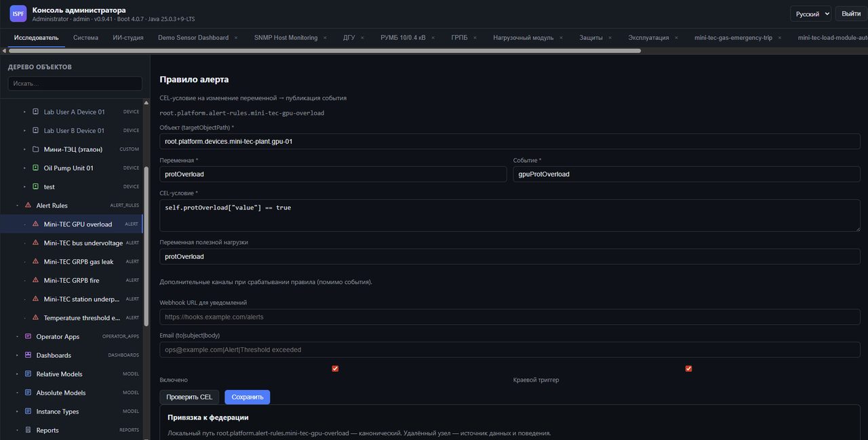Open the Русский language dropdown

(810, 14)
